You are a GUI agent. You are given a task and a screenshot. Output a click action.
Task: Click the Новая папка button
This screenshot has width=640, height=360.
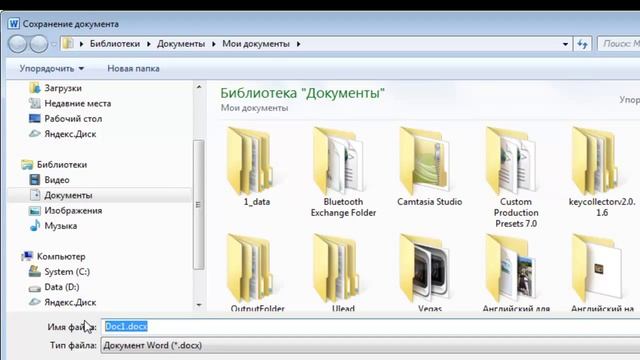133,69
